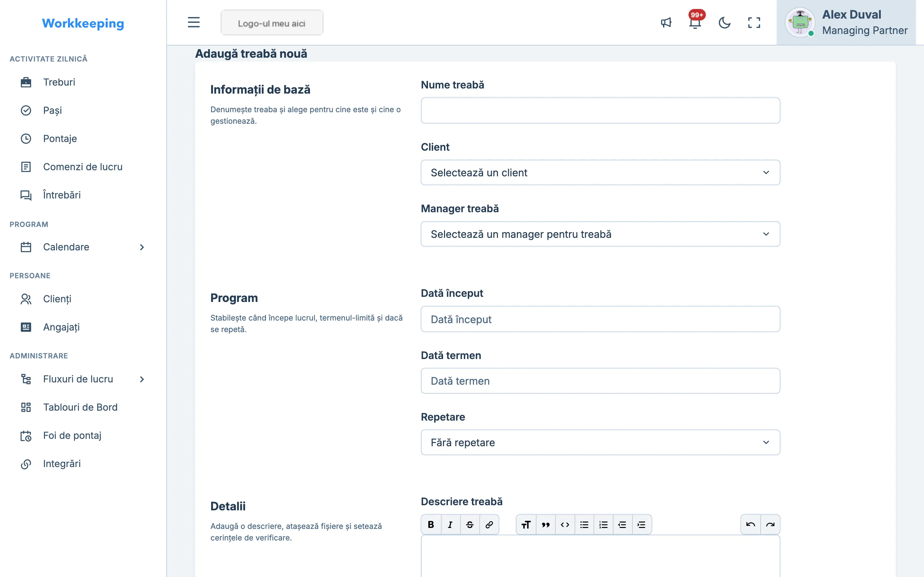Screen dimensions: 924x577
Task: Toggle dark mode with moon icon
Action: (724, 22)
